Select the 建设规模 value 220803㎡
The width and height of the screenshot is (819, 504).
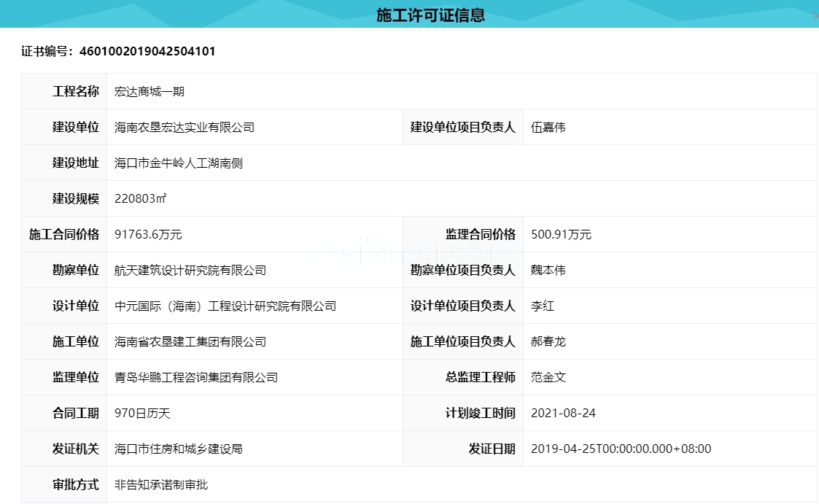pyautogui.click(x=139, y=197)
